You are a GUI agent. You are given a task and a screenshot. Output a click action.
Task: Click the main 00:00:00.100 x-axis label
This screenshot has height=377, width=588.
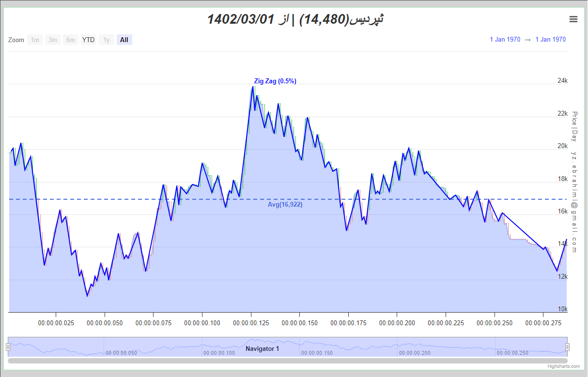[x=202, y=323]
